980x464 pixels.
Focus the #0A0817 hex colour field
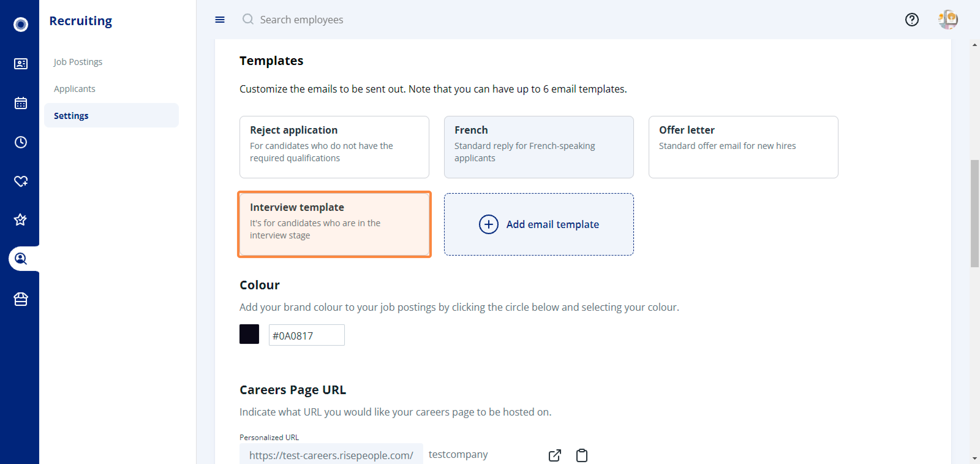[307, 335]
